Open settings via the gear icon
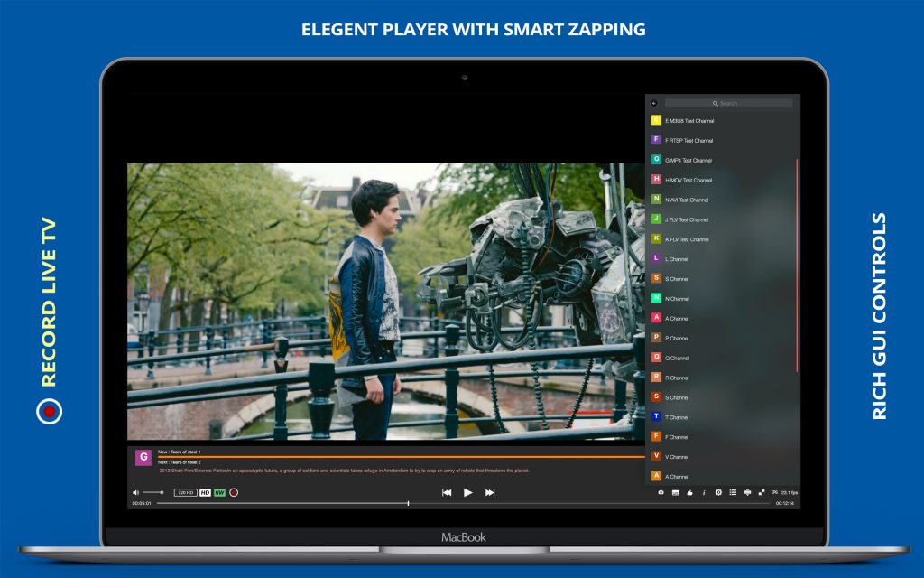 (719, 492)
